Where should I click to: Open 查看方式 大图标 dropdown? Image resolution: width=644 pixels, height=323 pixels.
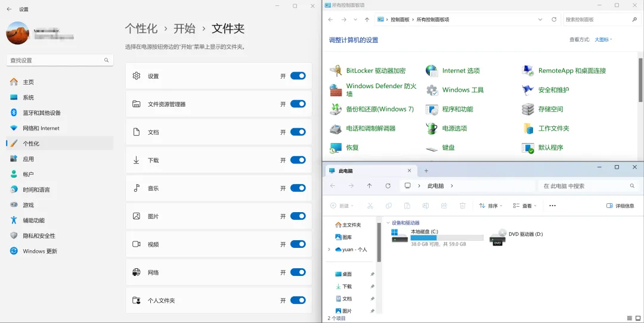(x=603, y=39)
